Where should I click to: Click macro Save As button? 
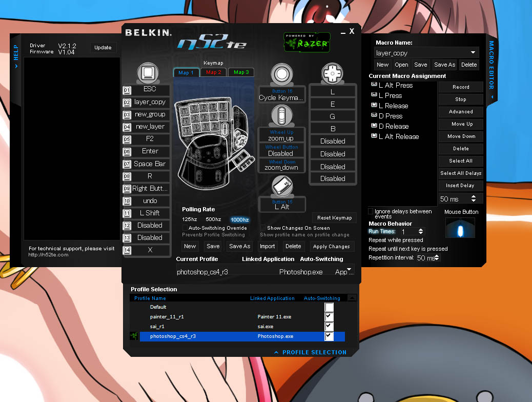[444, 65]
